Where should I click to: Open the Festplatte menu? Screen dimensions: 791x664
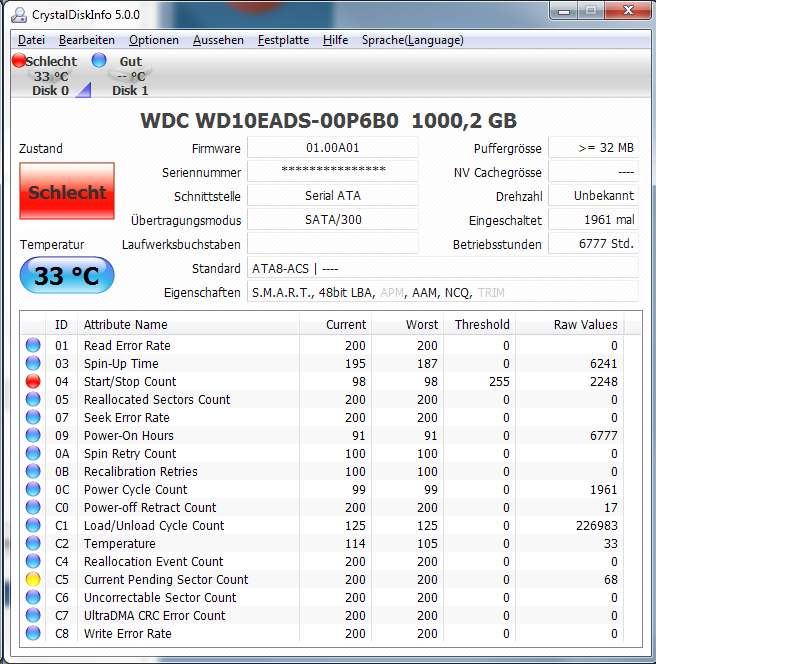(283, 40)
